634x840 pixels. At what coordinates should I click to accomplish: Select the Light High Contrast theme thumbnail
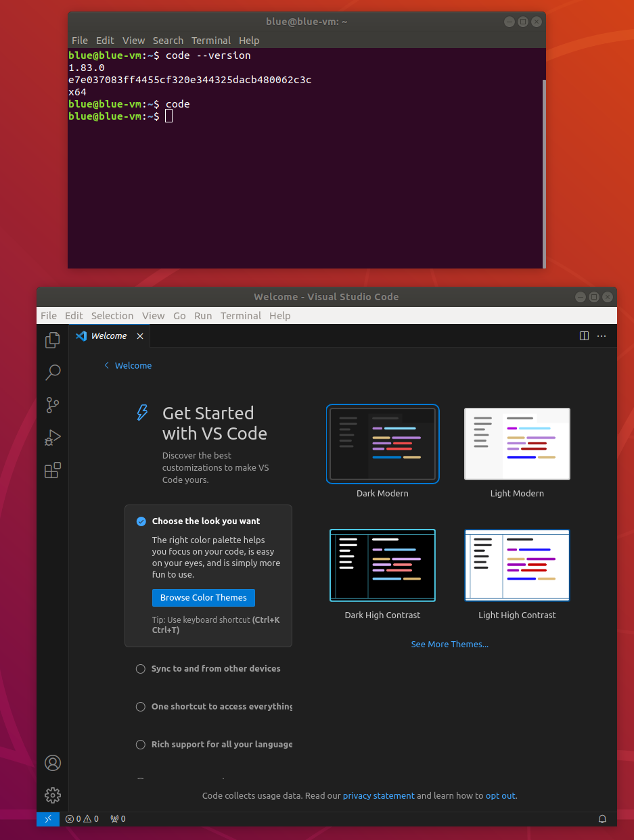point(517,565)
